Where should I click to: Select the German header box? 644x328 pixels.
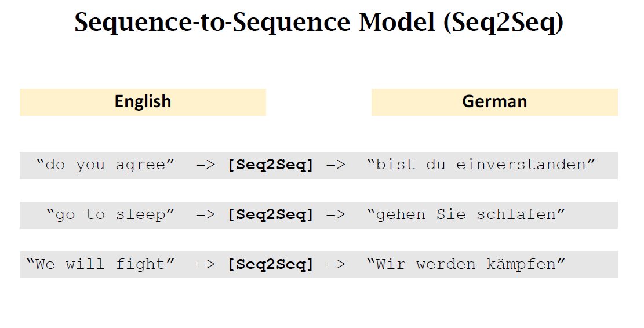tap(494, 102)
